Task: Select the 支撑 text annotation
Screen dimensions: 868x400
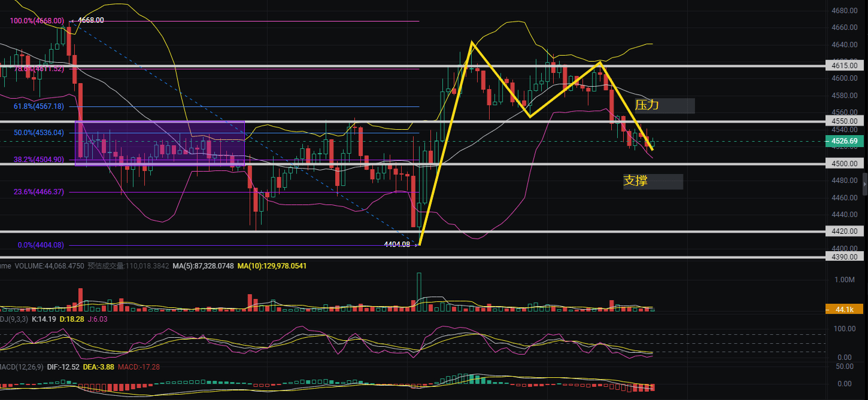Action: [x=636, y=181]
